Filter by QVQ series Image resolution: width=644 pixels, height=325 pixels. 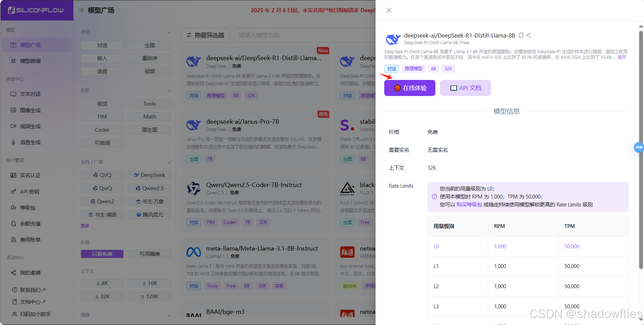[102, 175]
